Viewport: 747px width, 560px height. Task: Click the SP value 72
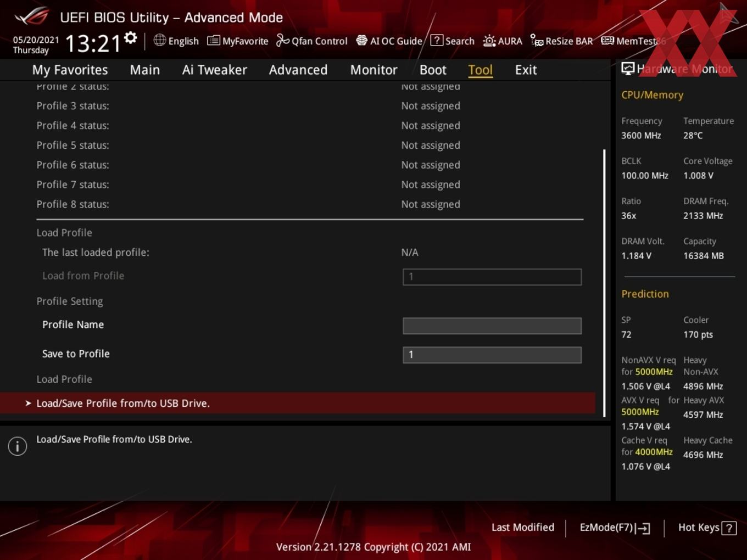coord(626,334)
